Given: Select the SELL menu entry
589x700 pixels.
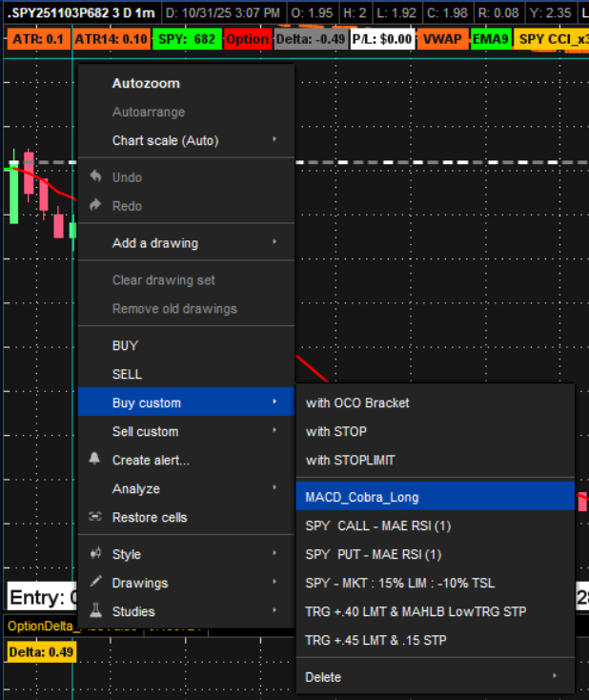Looking at the screenshot, I should coord(127,375).
